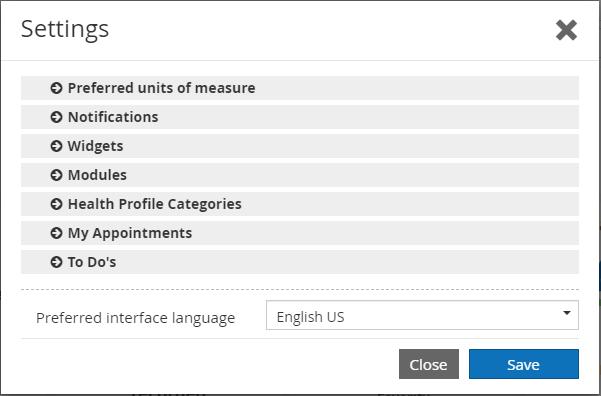The height and width of the screenshot is (396, 601).
Task: Click the arrow icon beside Health Profile Categories
Action: coord(56,204)
